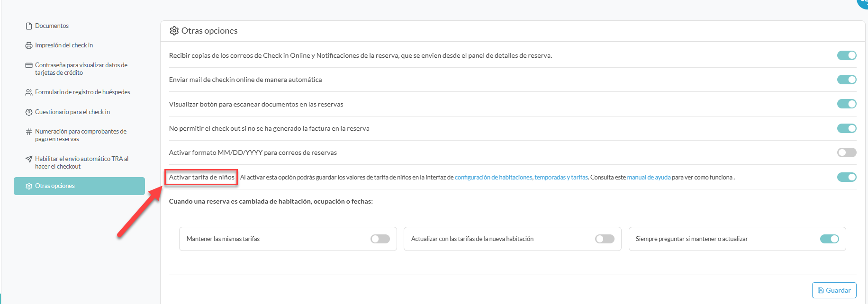Open the temporadas y tarifas link

(561, 178)
